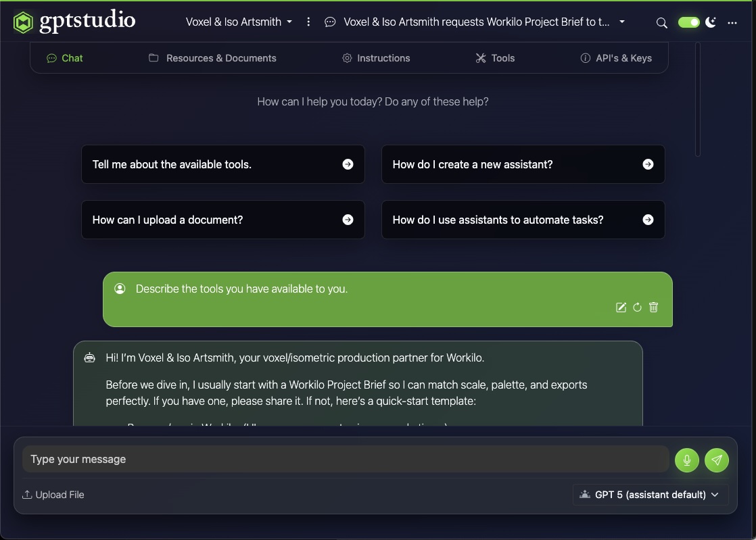Select the 'Tell me about the available tools' prompt
This screenshot has height=540, width=756.
(222, 164)
